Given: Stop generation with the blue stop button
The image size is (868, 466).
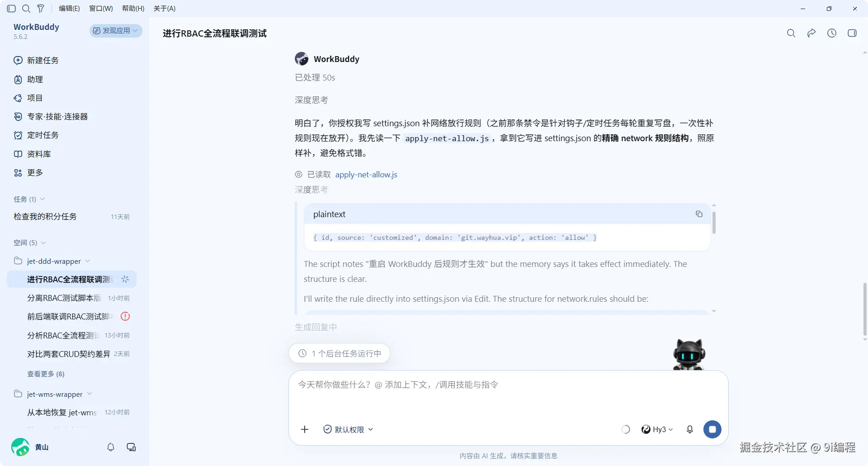Looking at the screenshot, I should pos(712,429).
